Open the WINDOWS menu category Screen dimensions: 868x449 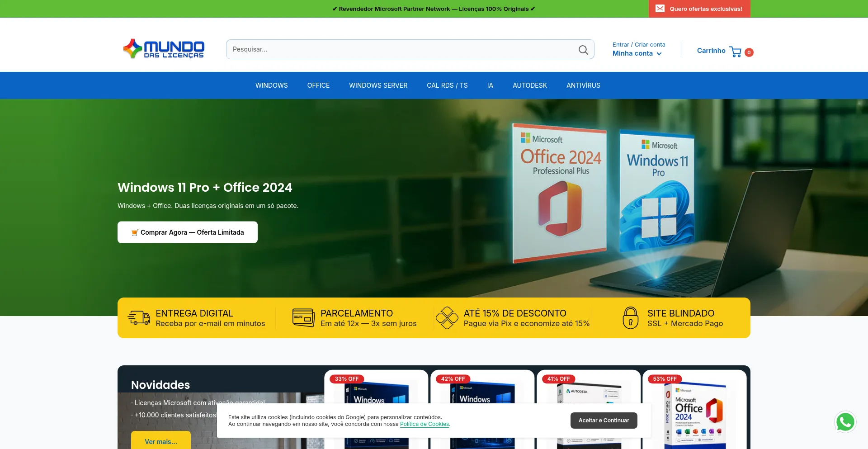(x=272, y=85)
